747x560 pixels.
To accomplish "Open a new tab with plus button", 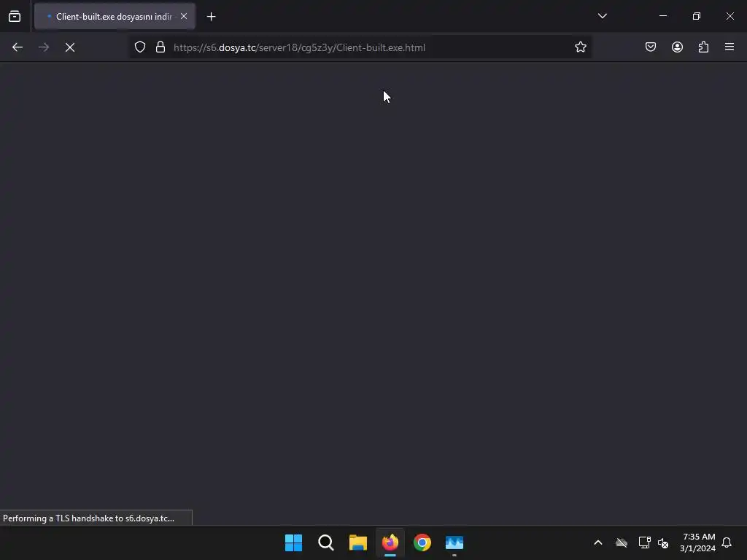I will pos(211,17).
